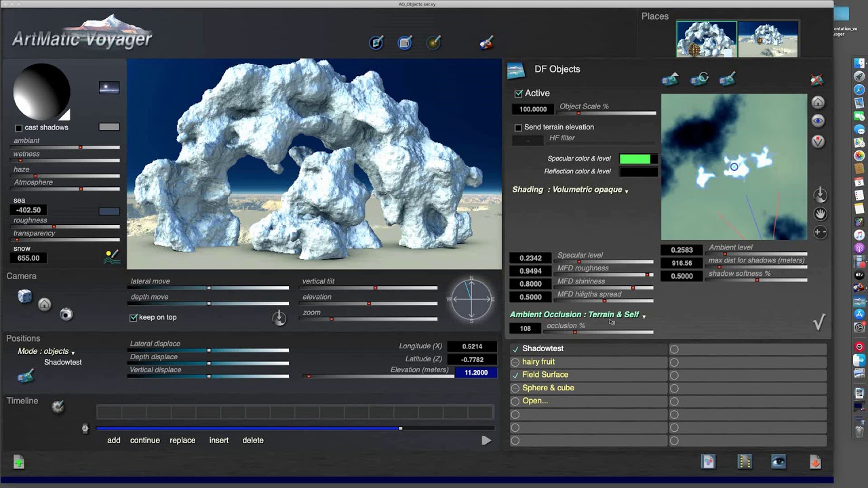The image size is (868, 488).
Task: Click the red export arrow icon at bottom right
Action: (815, 462)
